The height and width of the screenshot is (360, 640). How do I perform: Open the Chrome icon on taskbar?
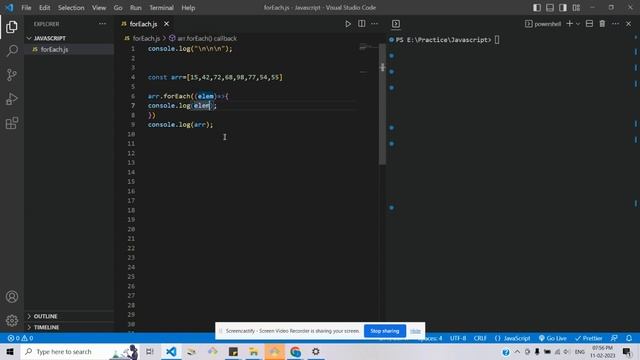click(x=295, y=351)
